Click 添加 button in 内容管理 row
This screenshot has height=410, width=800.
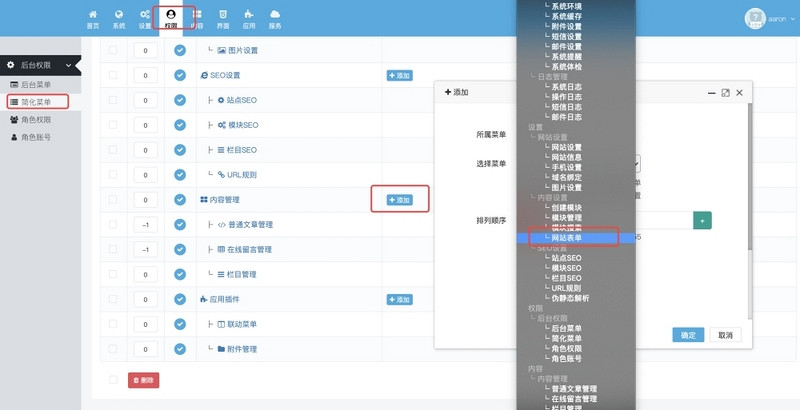point(399,200)
